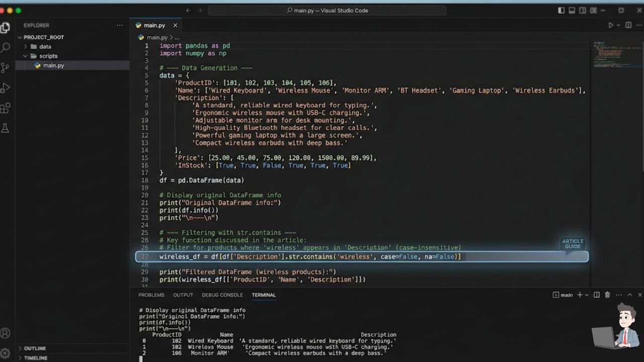Split the editor to the right
The height and width of the screenshot is (362, 644).
[628, 25]
